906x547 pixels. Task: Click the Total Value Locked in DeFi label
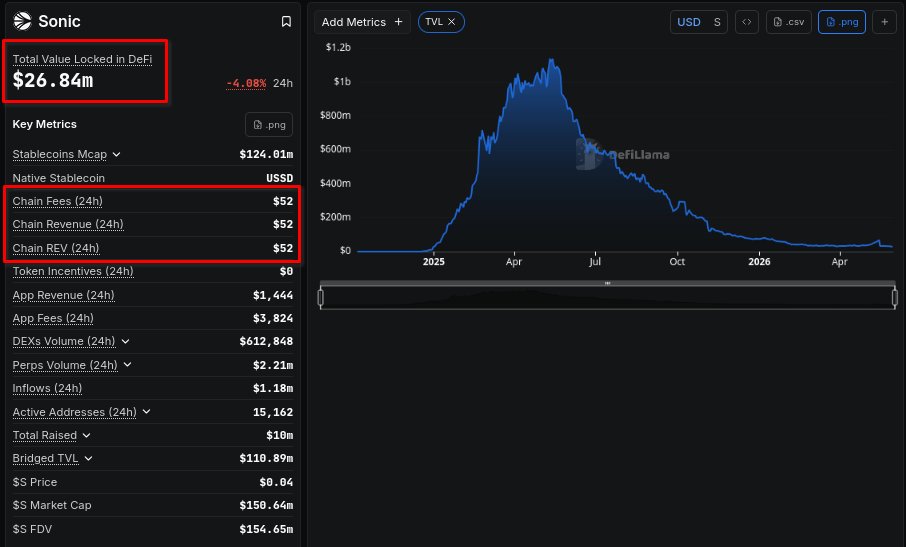pos(82,59)
